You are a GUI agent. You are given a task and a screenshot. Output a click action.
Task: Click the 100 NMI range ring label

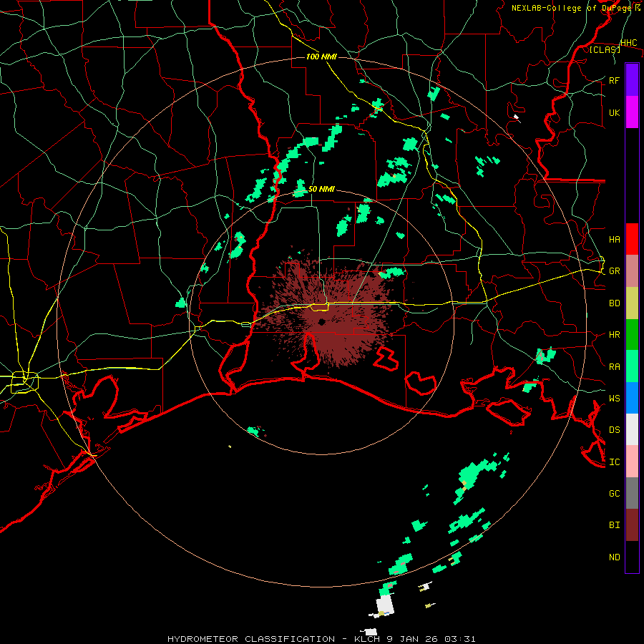coord(321,57)
